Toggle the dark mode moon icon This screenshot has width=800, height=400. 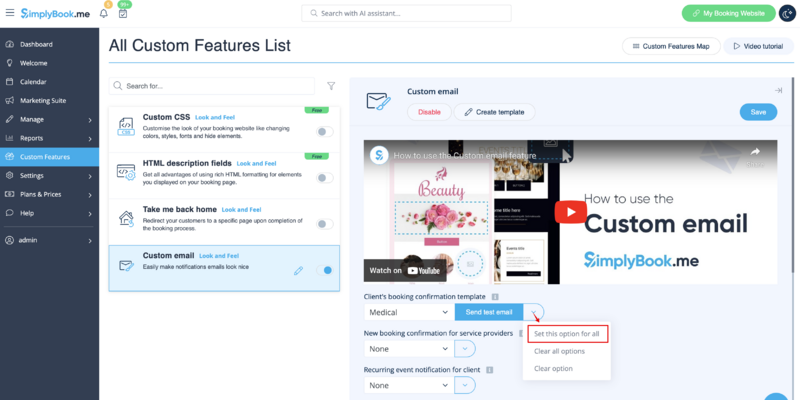pos(787,13)
